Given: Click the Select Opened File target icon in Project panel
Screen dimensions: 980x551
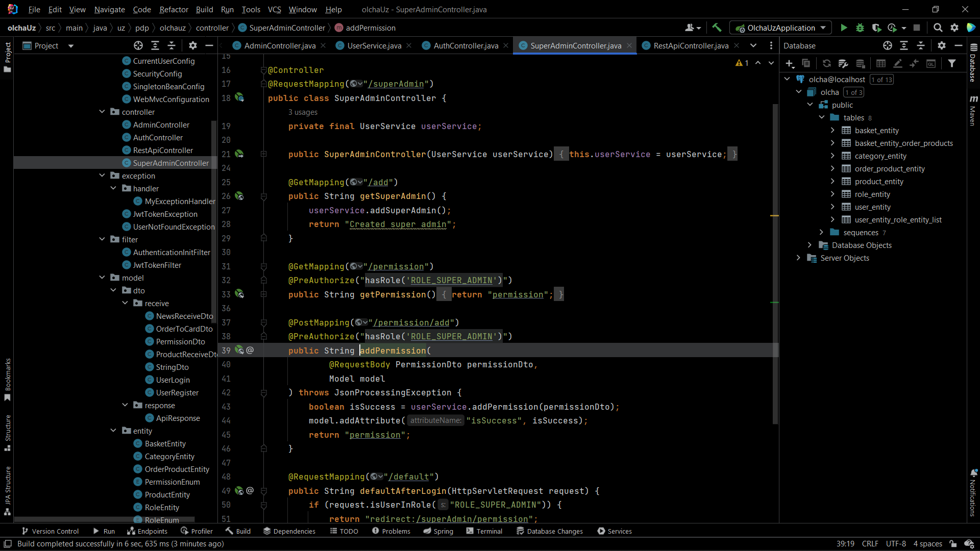Looking at the screenshot, I should (138, 45).
